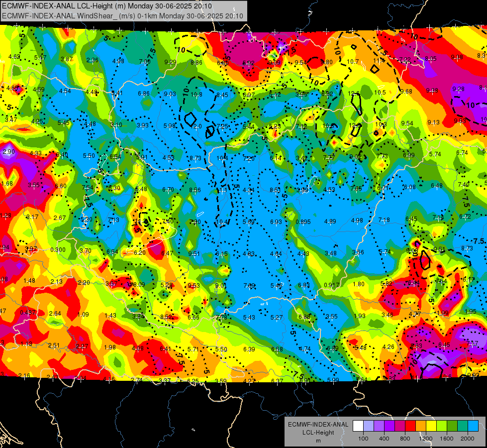The height and width of the screenshot is (448, 487).
Task: Select the sky blue legend swatch
Action: click(473, 426)
